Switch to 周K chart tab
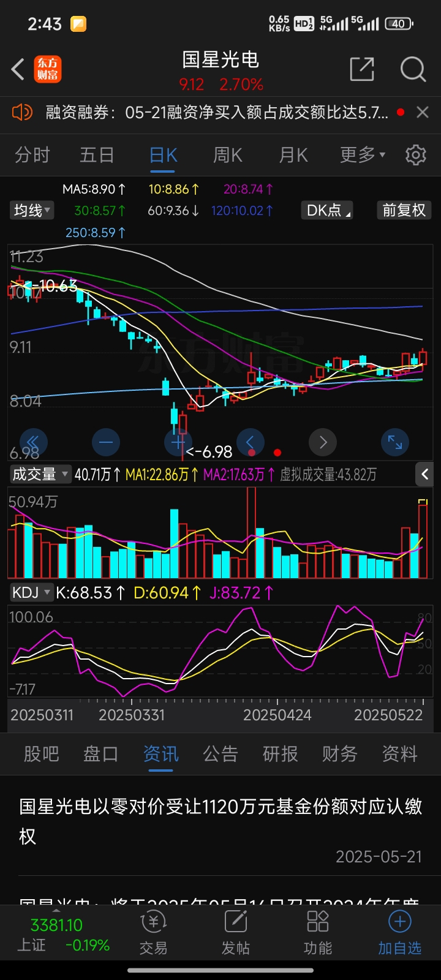Image resolution: width=441 pixels, height=980 pixels. point(228,155)
